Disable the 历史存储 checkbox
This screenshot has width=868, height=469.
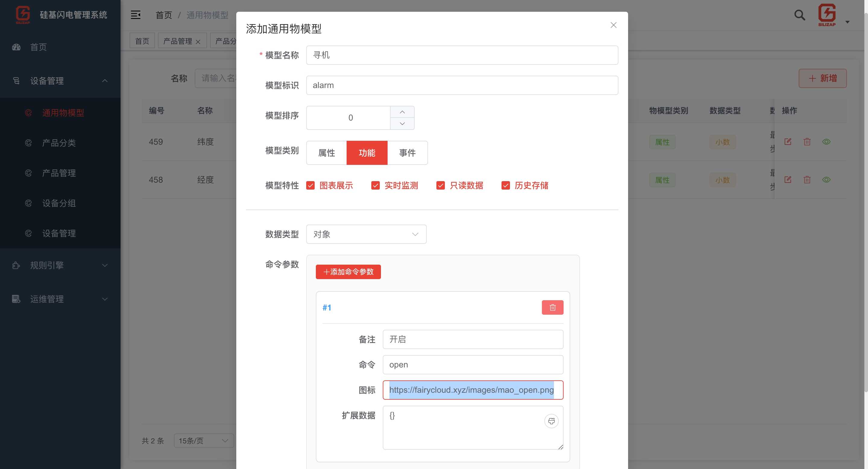tap(505, 185)
